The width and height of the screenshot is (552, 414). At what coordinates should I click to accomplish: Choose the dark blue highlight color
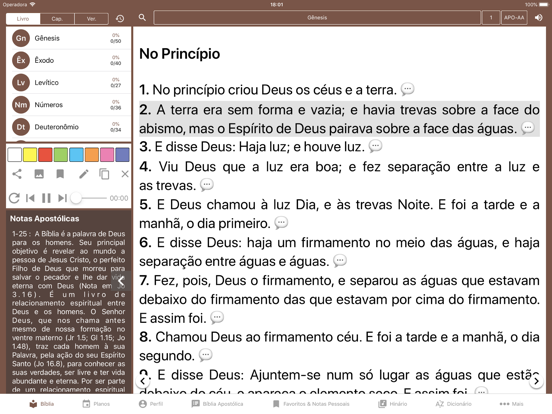122,155
